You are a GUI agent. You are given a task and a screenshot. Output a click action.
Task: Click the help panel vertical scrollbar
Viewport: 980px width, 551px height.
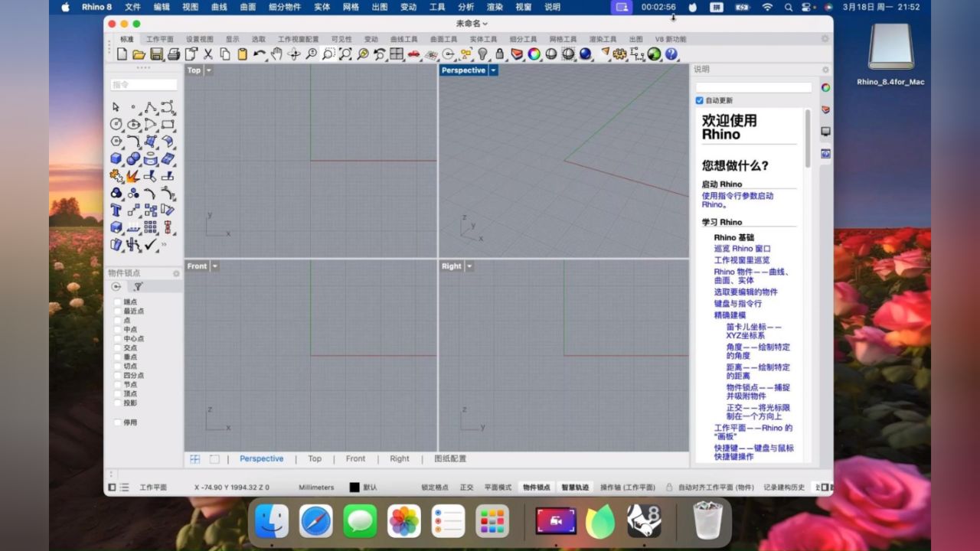807,138
